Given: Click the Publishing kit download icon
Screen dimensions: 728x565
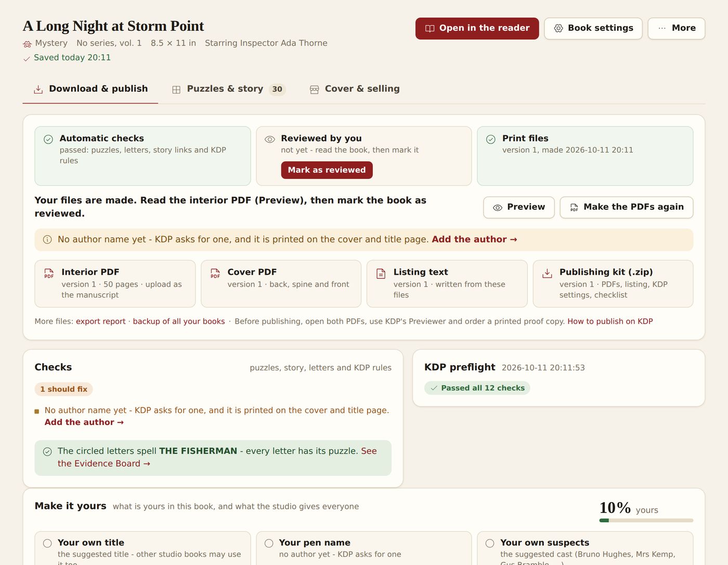Looking at the screenshot, I should [x=547, y=273].
